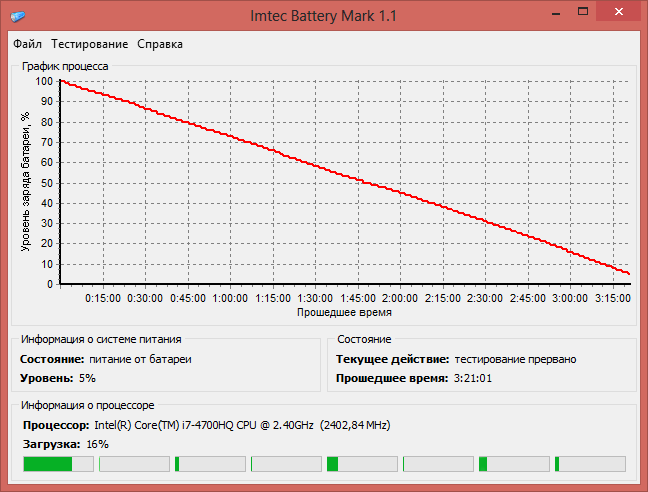Screen dimensions: 648x492
Task: Click the 'Информация о процессоре' group label
Action: coord(88,405)
